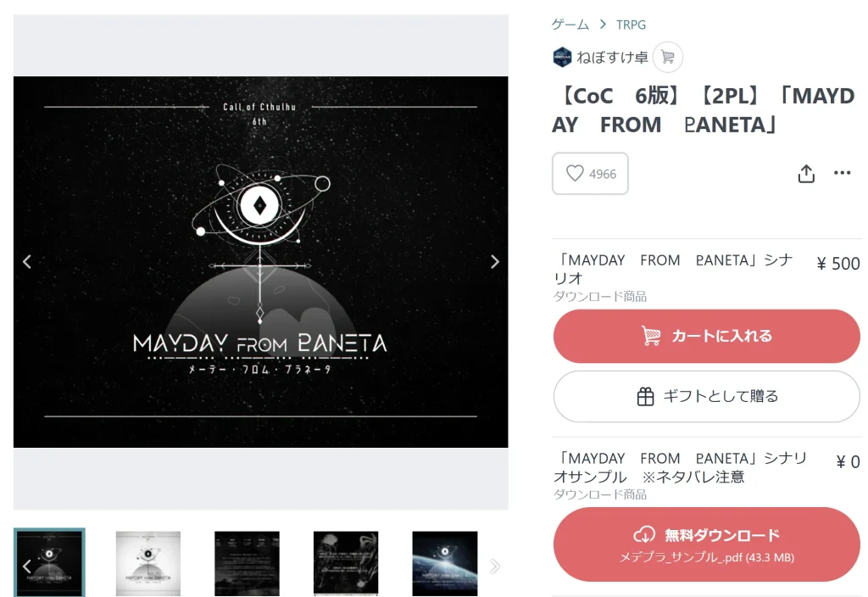
Task: Click the main MAYDAY FROM PLANETA image
Action: click(x=261, y=262)
